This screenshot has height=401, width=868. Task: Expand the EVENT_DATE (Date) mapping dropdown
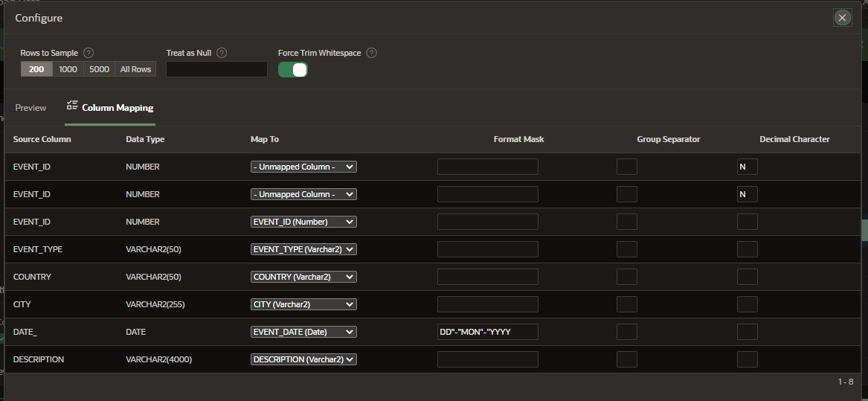(x=303, y=332)
